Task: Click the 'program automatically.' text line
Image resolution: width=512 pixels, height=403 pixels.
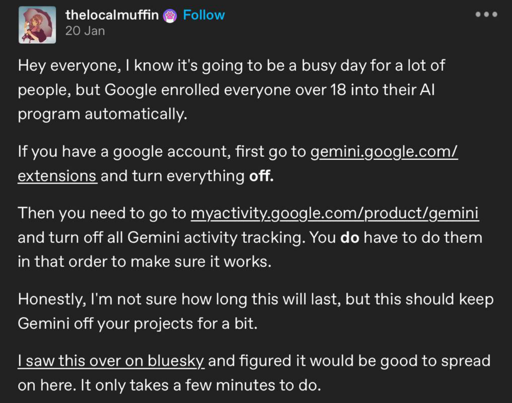Action: (103, 114)
